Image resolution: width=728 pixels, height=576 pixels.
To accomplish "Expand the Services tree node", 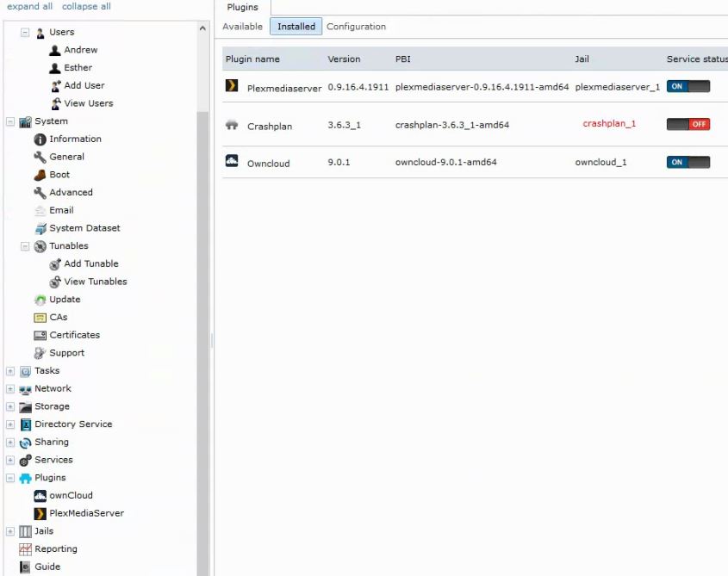I will pyautogui.click(x=10, y=460).
